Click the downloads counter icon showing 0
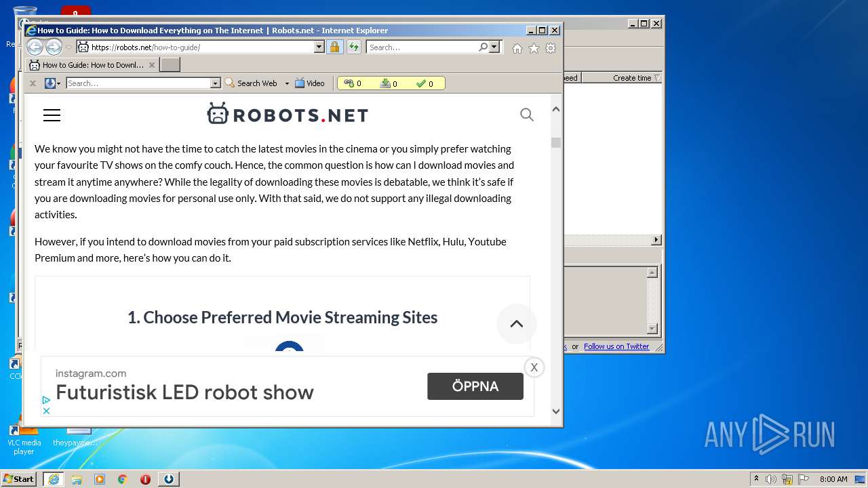 point(389,83)
